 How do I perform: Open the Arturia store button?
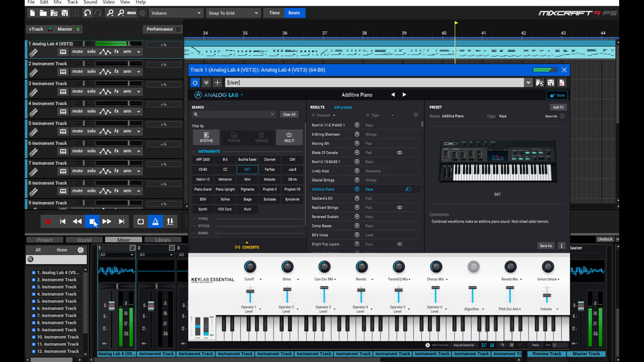coord(557,95)
